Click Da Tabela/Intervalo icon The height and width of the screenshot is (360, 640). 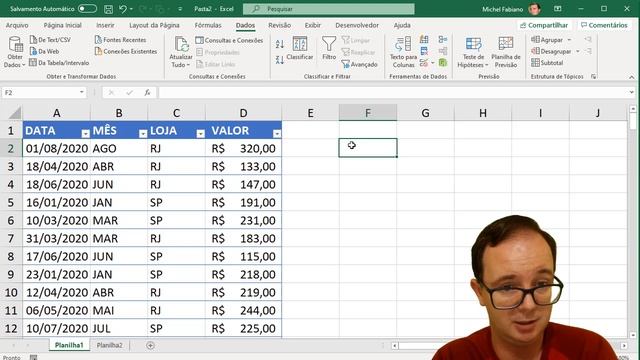pos(33,63)
